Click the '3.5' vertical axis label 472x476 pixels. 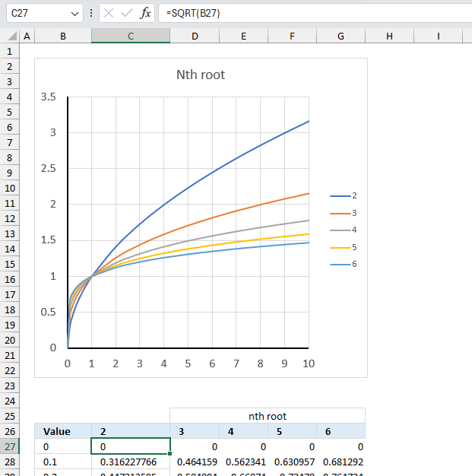pyautogui.click(x=49, y=97)
